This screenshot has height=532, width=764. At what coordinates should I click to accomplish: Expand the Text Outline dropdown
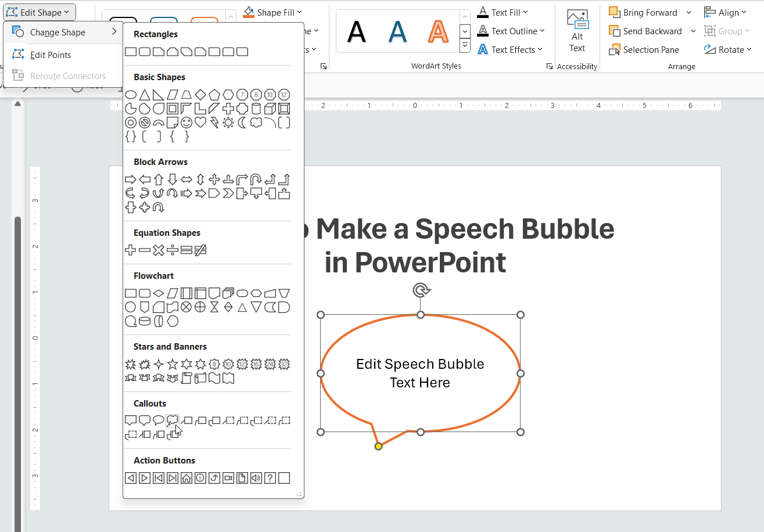pyautogui.click(x=543, y=31)
